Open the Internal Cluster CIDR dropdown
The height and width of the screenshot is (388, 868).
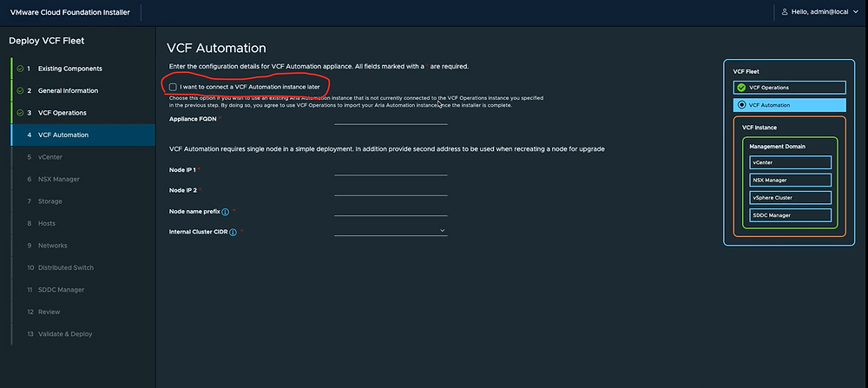391,230
